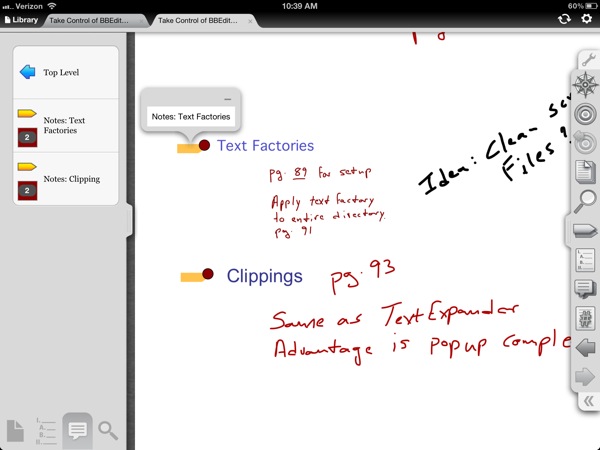Screen dimensions: 600x450
Task: Click the Clippings heading
Action: (264, 276)
